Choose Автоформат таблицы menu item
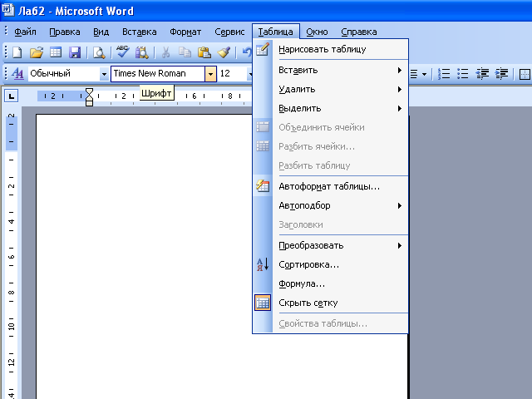 [330, 186]
